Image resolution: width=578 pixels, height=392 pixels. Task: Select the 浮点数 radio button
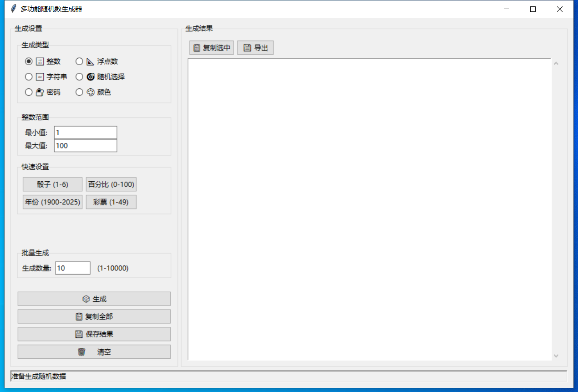(79, 61)
